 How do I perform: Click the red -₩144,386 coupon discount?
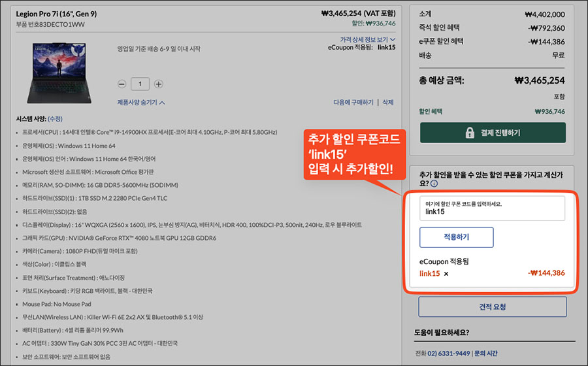[x=546, y=273]
